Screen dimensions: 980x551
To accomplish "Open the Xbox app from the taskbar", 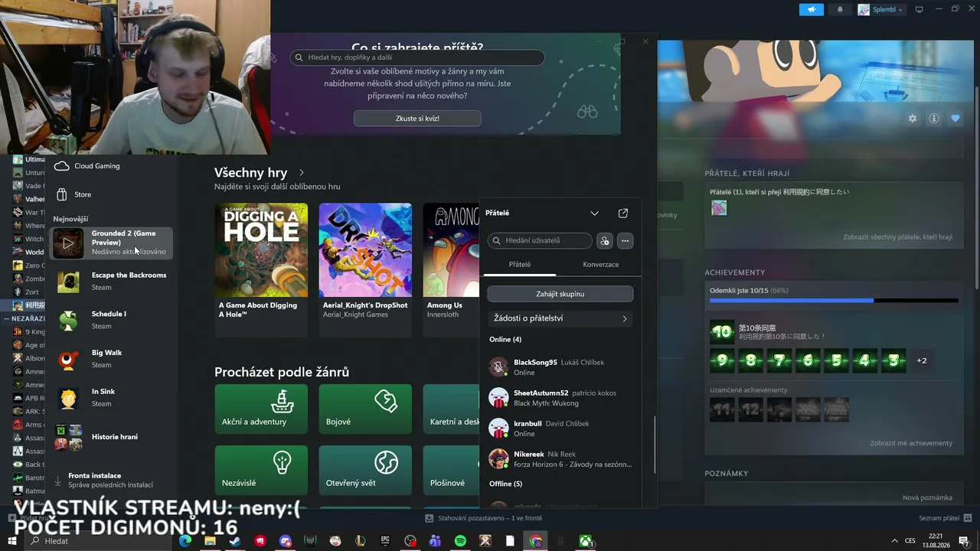I will coord(586,541).
